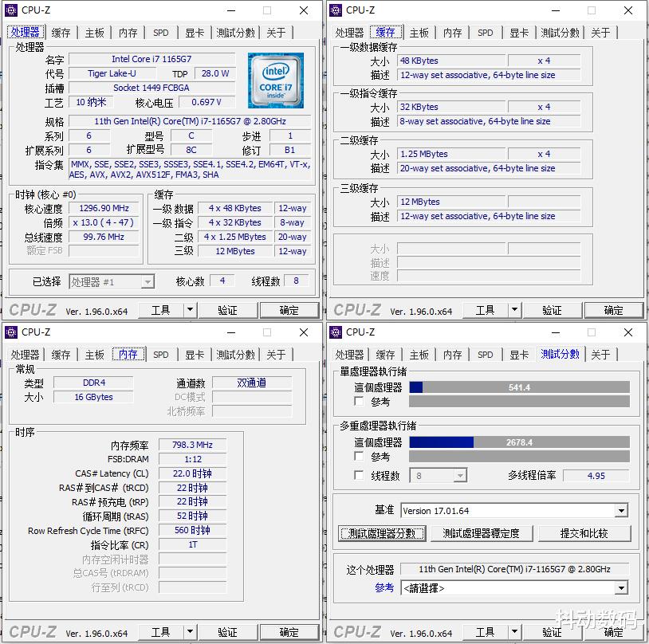Click the 測試處理器穩定度 button
This screenshot has width=649, height=644.
pyautogui.click(x=482, y=534)
